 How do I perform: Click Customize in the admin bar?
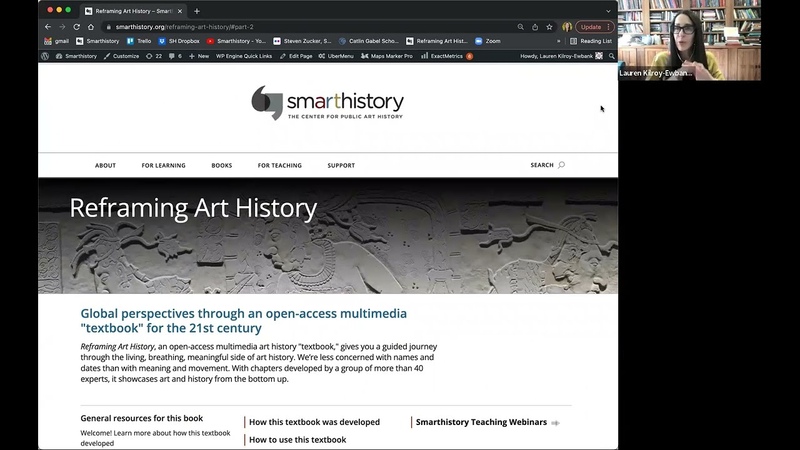(121, 56)
